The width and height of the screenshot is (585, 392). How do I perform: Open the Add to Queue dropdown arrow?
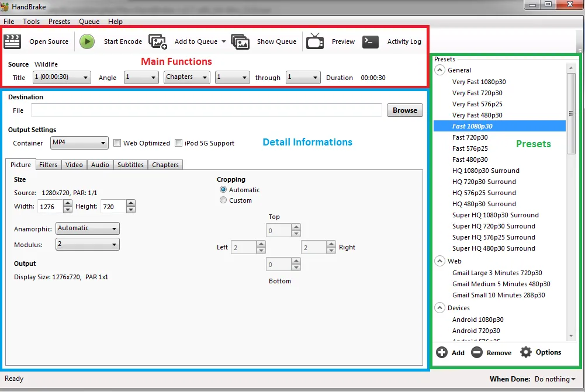click(223, 41)
